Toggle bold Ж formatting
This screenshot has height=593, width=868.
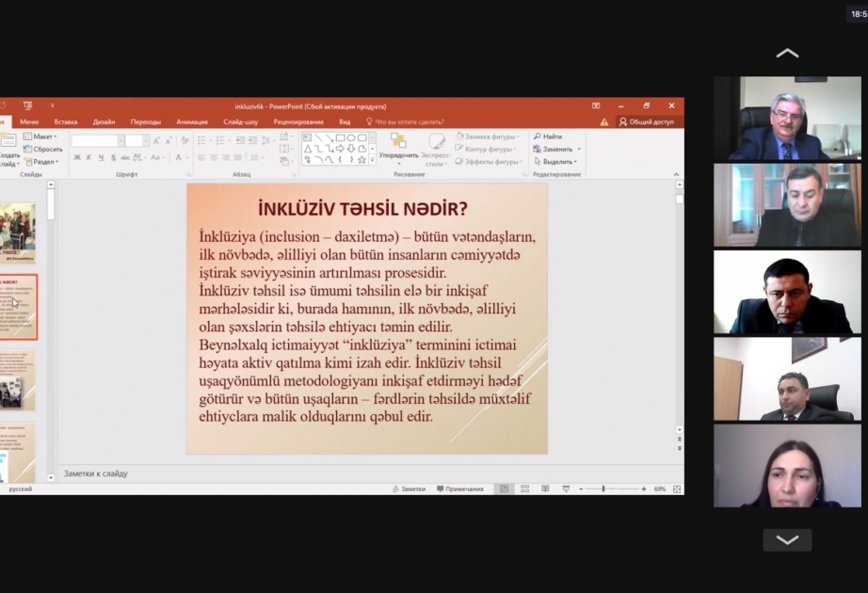[x=77, y=158]
